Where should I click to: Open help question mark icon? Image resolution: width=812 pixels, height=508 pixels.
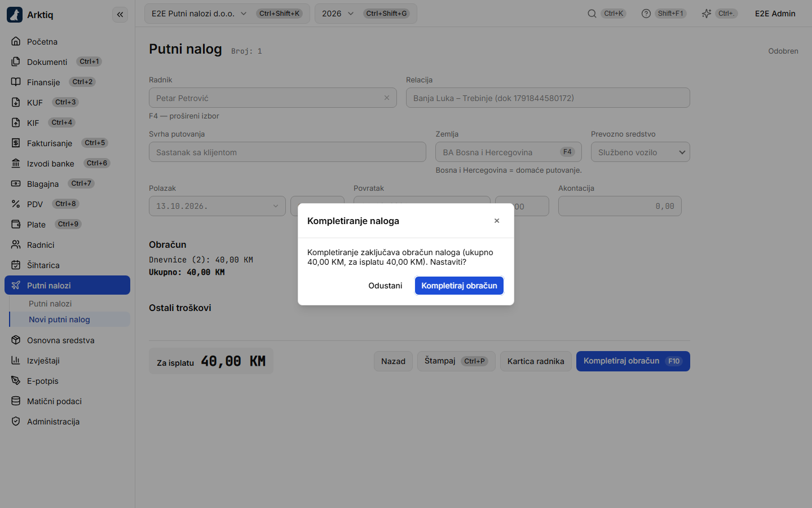(646, 14)
